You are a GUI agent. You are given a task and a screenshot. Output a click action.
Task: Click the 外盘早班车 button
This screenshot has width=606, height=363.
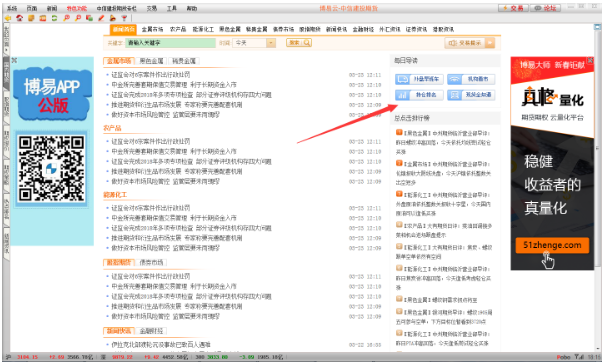click(x=419, y=79)
